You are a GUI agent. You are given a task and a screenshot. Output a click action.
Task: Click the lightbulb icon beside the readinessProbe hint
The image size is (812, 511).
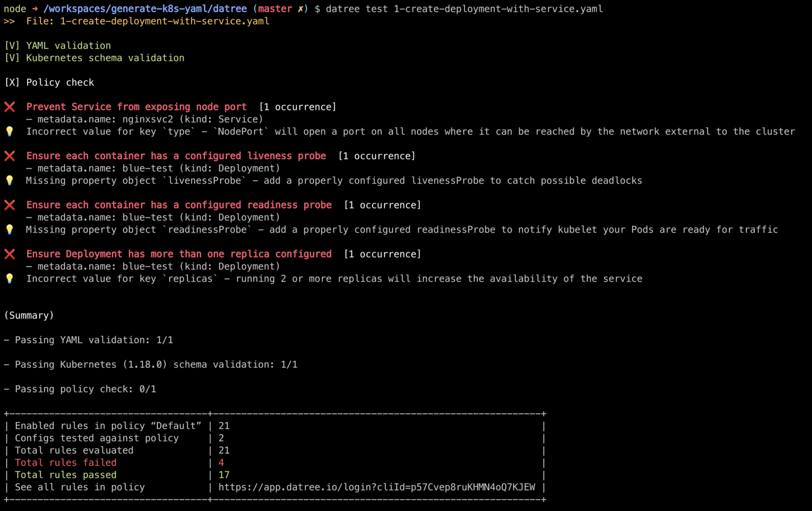click(10, 230)
